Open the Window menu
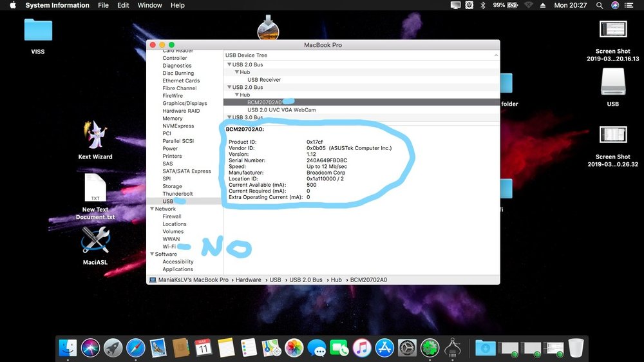The image size is (644, 362). pyautogui.click(x=149, y=5)
